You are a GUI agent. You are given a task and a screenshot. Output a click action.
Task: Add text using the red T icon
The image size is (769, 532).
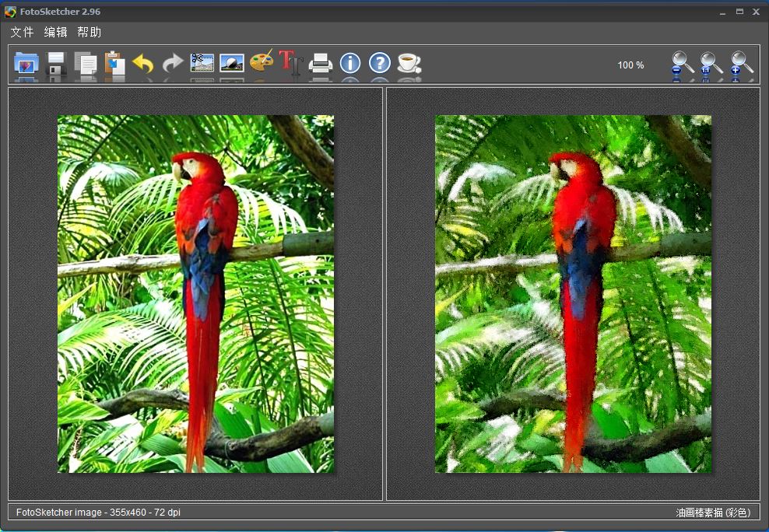290,62
